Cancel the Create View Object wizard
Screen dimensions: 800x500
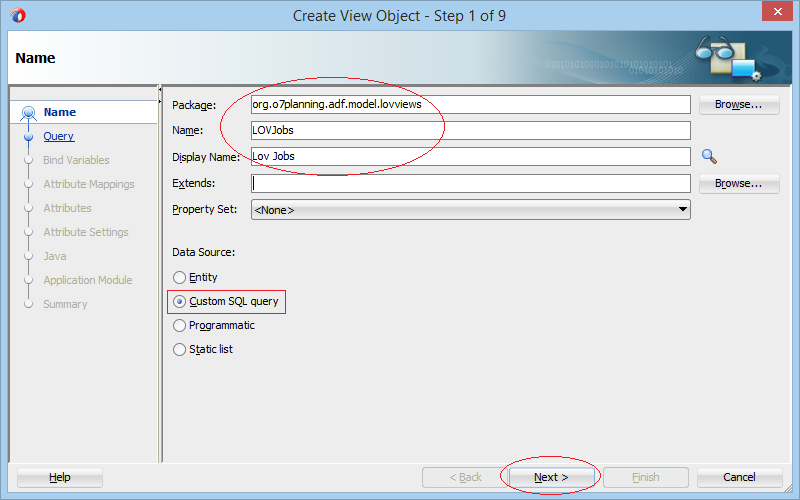click(x=739, y=478)
